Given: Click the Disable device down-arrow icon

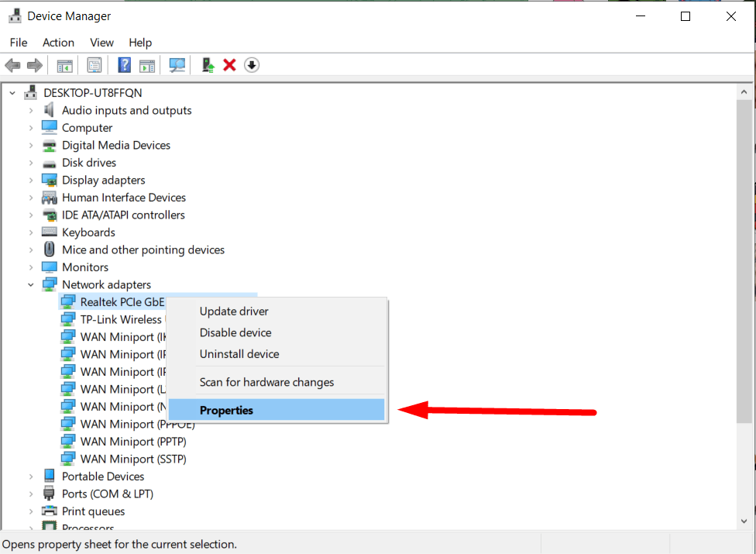Looking at the screenshot, I should click(251, 64).
